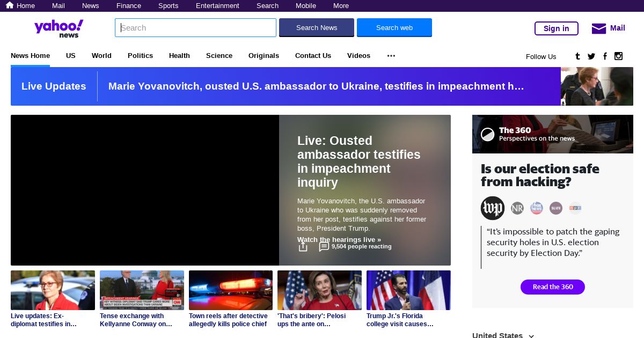Click the Search web button

(394, 27)
